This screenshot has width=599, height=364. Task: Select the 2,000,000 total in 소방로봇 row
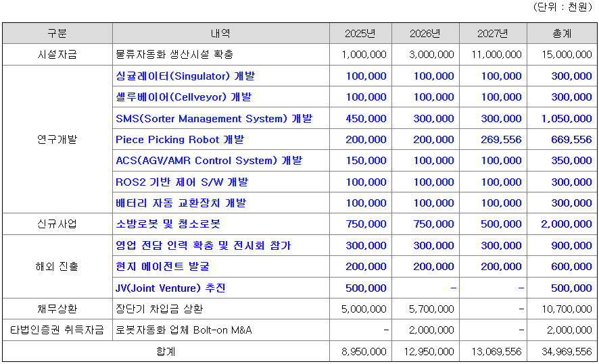[x=567, y=224]
